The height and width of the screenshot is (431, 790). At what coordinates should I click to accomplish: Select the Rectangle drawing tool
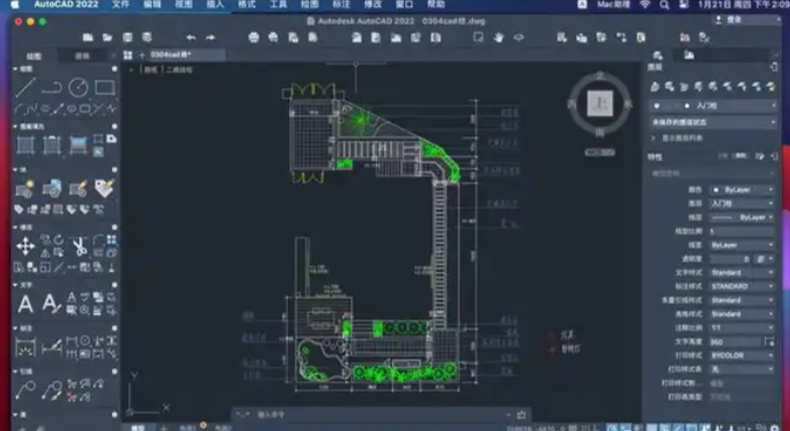(105, 88)
